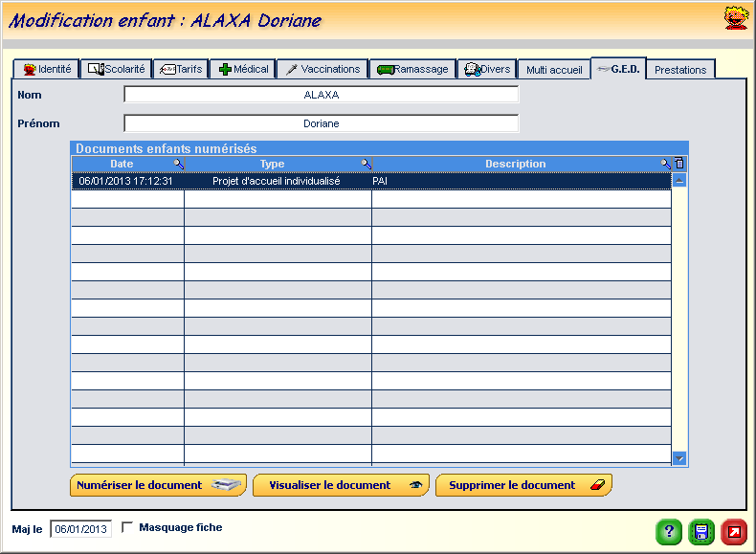Click the Description column search magnifier
This screenshot has width=756, height=554.
666,164
